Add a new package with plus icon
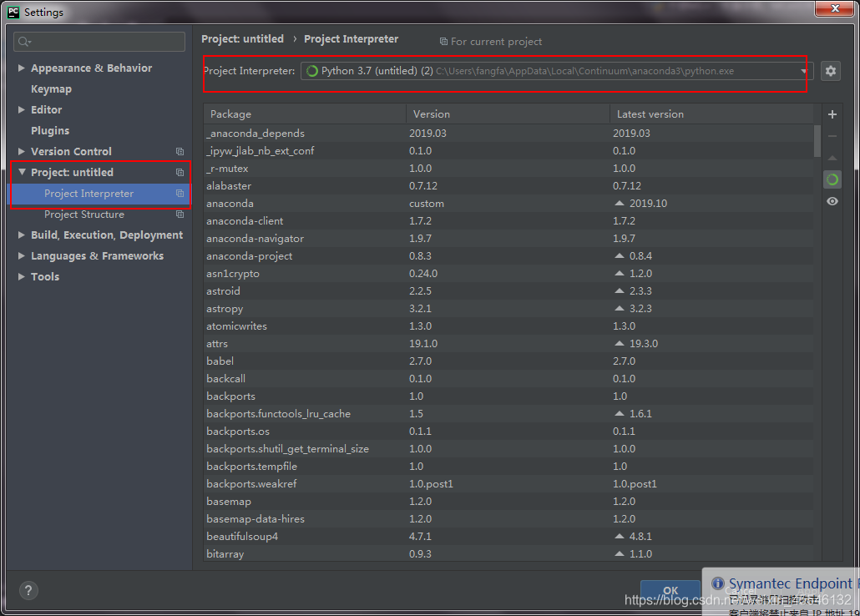 click(832, 114)
